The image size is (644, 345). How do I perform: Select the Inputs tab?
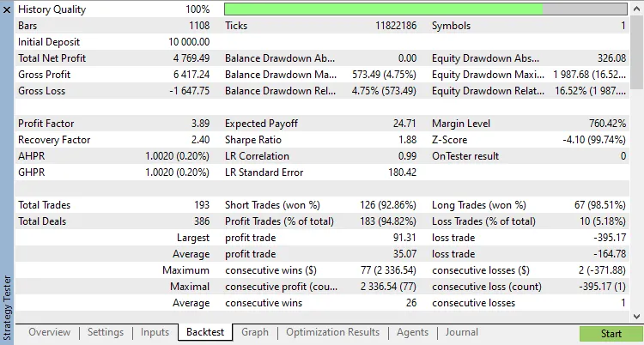[x=155, y=332]
